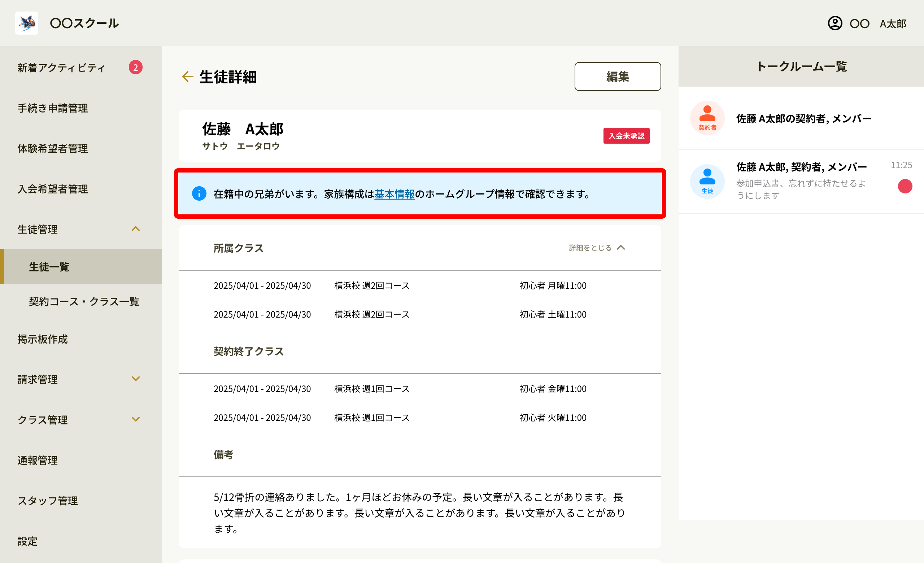Select the 初心者 金曜11:00 class row

click(420, 389)
